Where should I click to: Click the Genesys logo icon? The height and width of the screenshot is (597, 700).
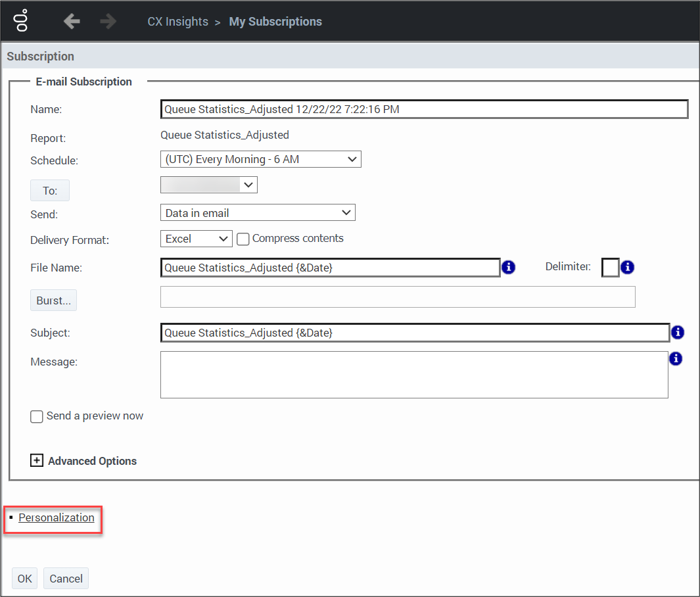click(x=22, y=21)
